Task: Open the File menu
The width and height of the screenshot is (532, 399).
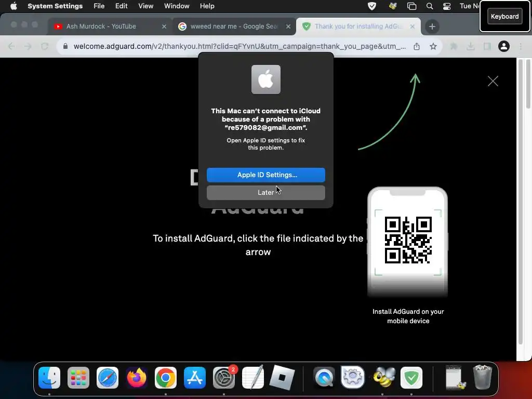Action: point(99,6)
